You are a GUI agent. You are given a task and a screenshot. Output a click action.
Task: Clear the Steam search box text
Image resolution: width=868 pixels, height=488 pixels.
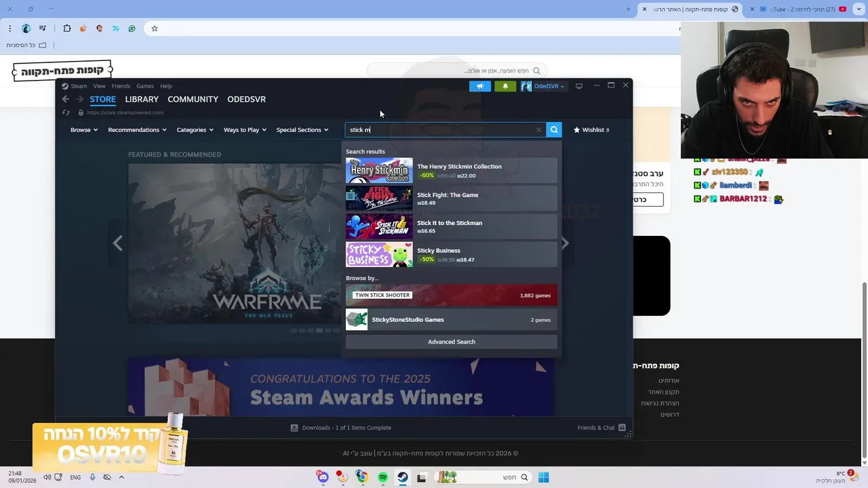tap(538, 129)
